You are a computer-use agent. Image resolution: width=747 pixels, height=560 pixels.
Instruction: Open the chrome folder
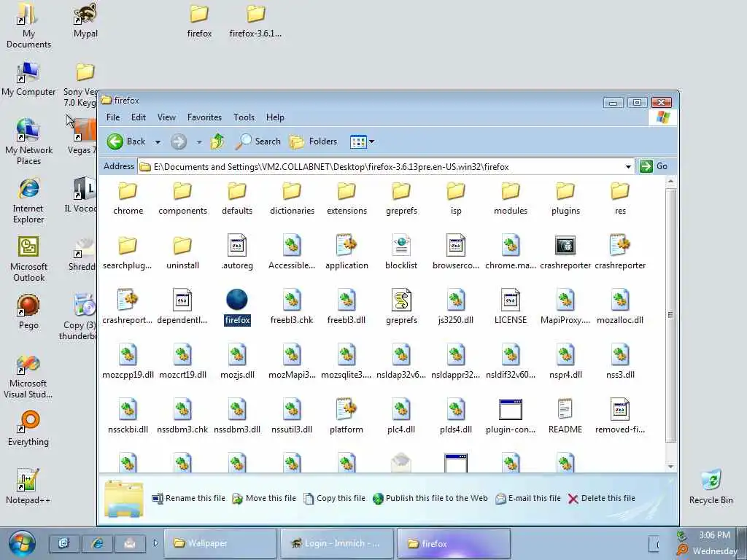coord(128,199)
